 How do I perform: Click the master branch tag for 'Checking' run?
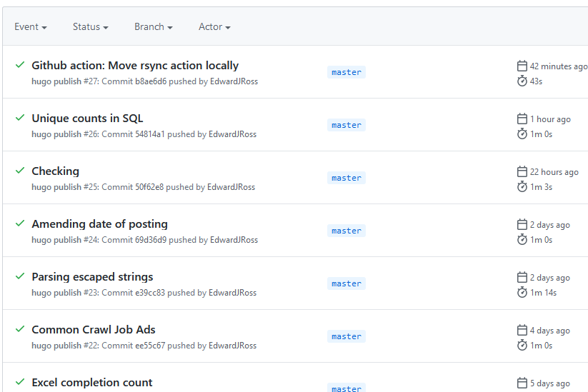[x=346, y=178]
